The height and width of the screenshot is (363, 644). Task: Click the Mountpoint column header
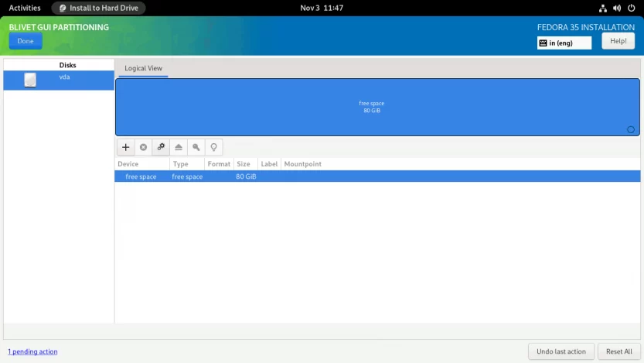click(x=303, y=164)
